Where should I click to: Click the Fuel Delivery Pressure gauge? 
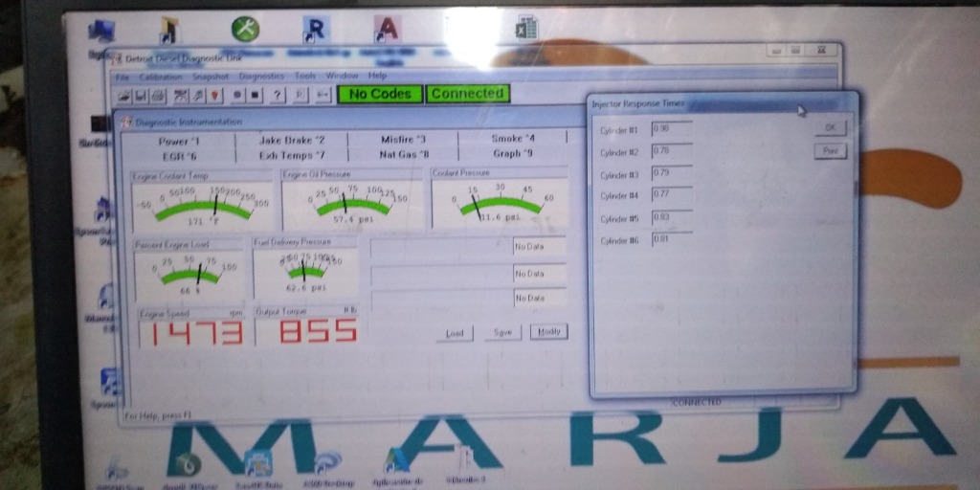tap(305, 273)
